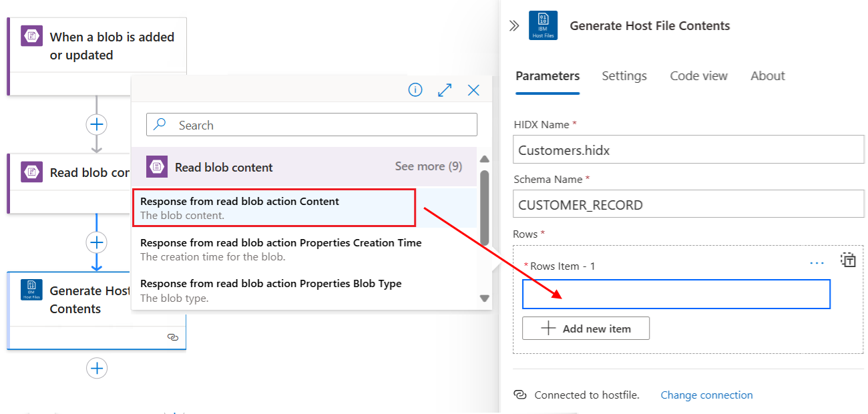Click the dynamic content Search field
Image resolution: width=868 pixels, height=414 pixels.
[x=312, y=125]
